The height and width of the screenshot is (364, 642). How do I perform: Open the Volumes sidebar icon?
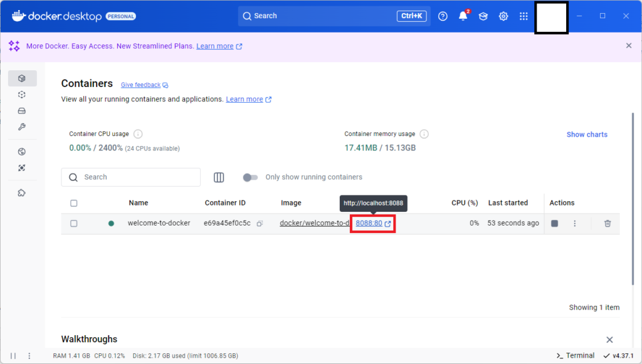[x=22, y=111]
